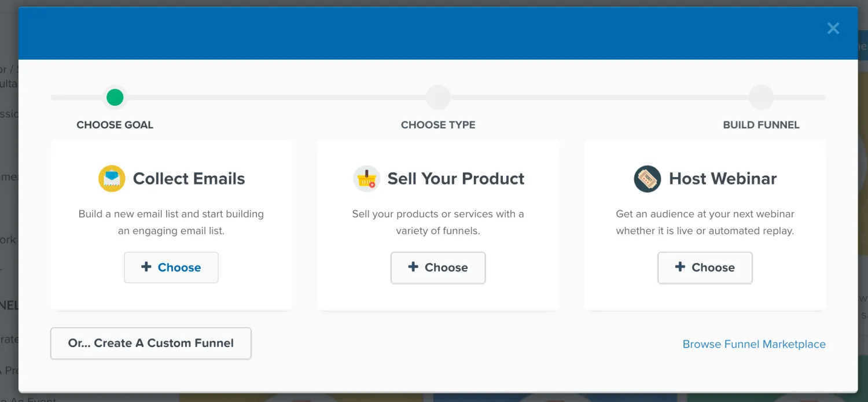Click the Host Webinar heading text
868x402 pixels.
[x=723, y=179]
